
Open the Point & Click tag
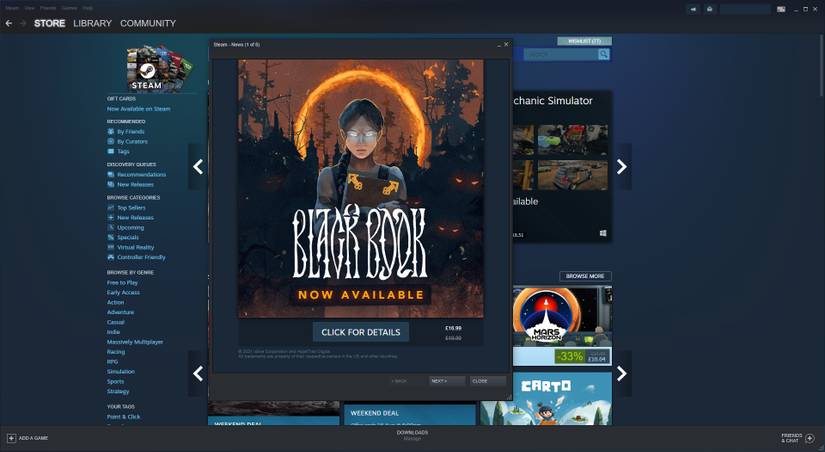click(123, 417)
